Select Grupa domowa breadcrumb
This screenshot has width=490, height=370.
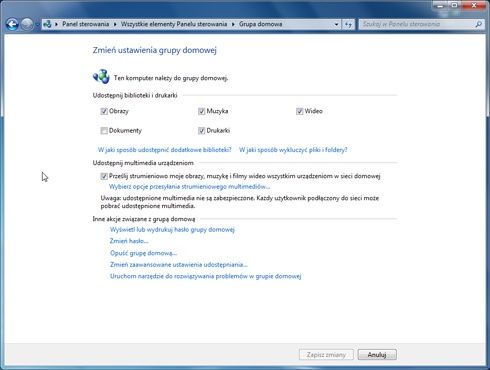(260, 24)
